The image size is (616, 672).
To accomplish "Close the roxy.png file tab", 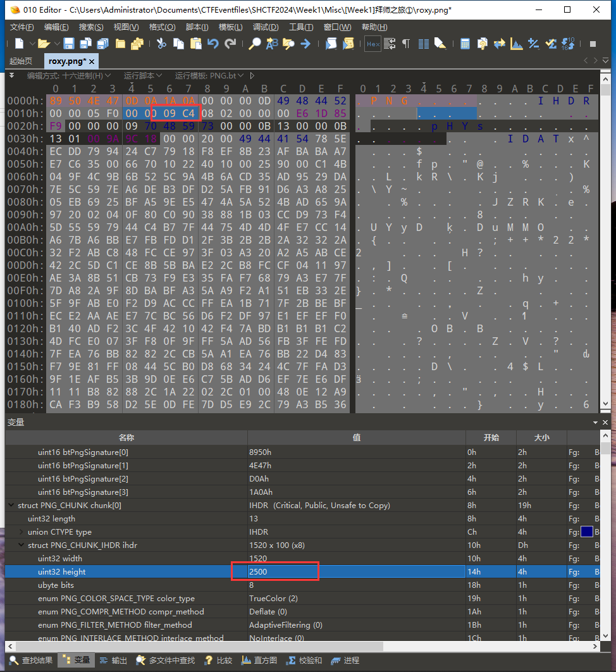I will [92, 61].
